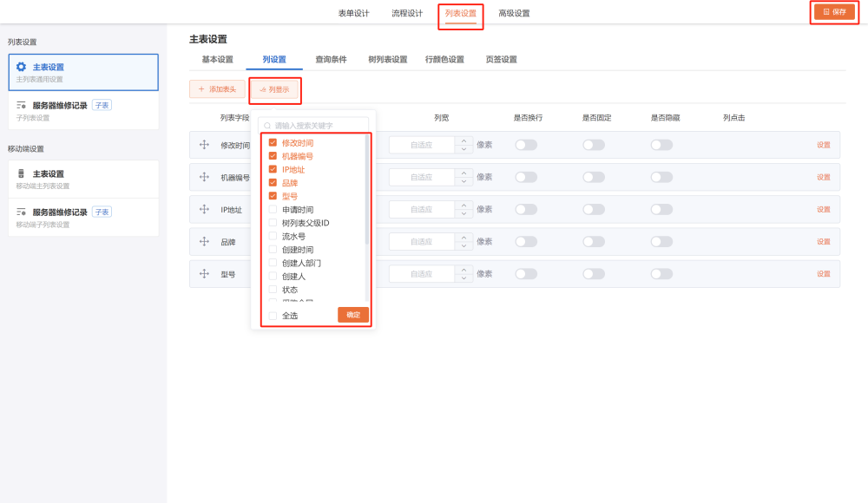The width and height of the screenshot is (868, 503).
Task: Click the list icon beside 服务器维修记录 under 列表设置
Action: [22, 105]
